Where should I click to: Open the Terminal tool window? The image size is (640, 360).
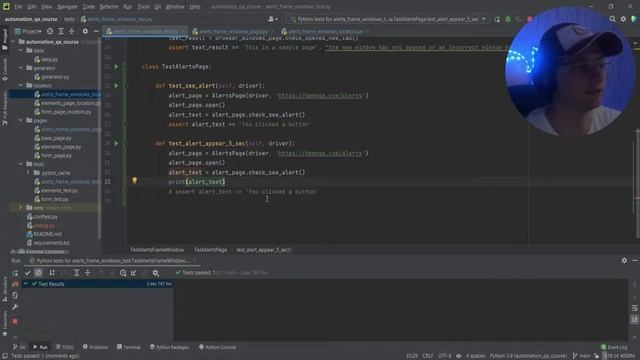pyautogui.click(x=129, y=347)
